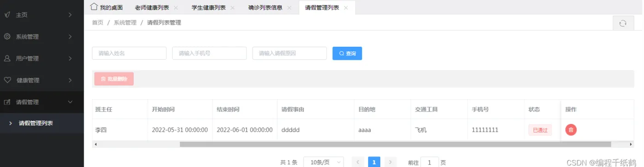Expand the 用户管理 menu chevron
The width and height of the screenshot is (644, 167).
click(70, 58)
